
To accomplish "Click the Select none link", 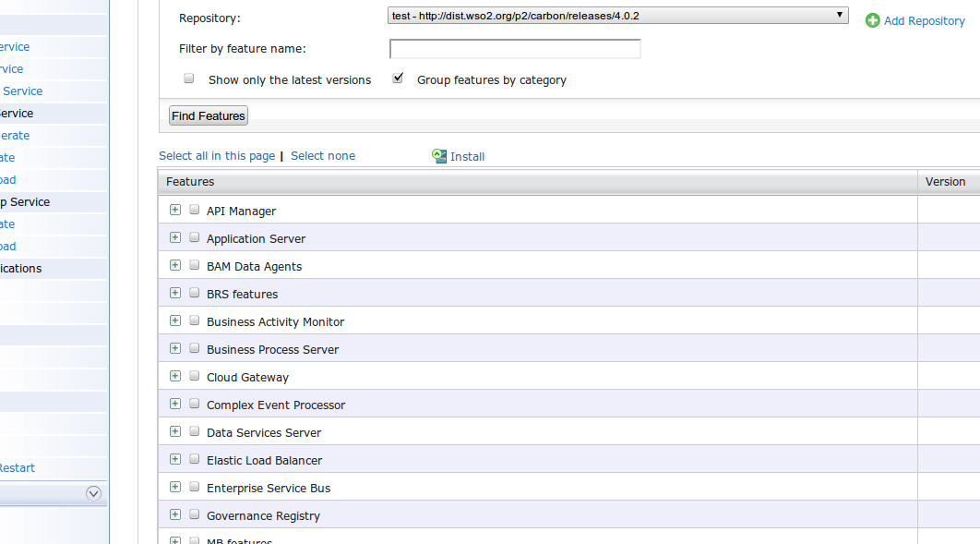I will [322, 156].
